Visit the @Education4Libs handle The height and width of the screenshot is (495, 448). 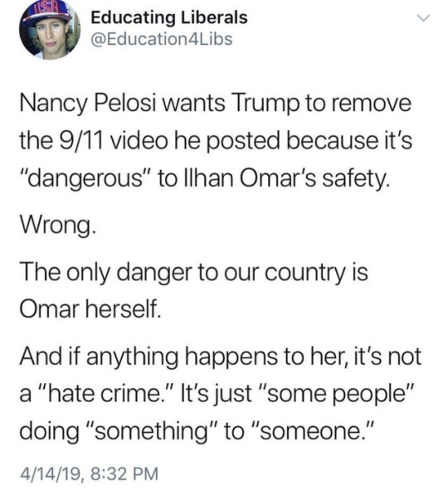pos(162,39)
